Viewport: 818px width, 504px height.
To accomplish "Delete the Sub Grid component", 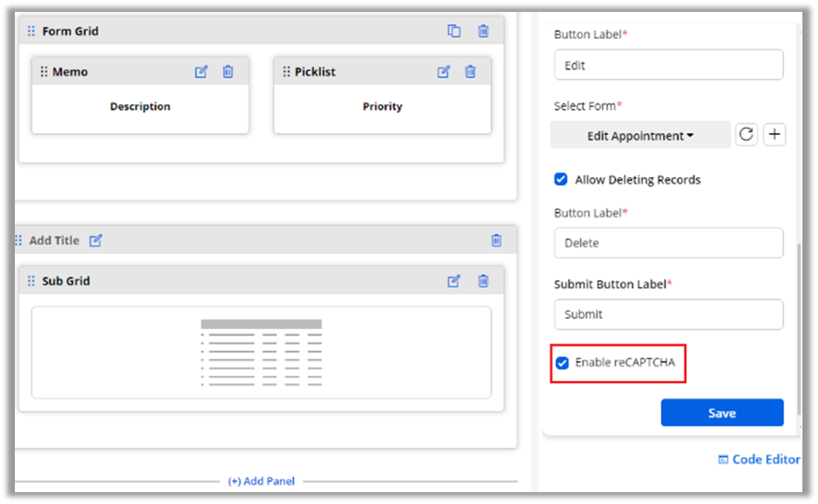I will click(483, 281).
